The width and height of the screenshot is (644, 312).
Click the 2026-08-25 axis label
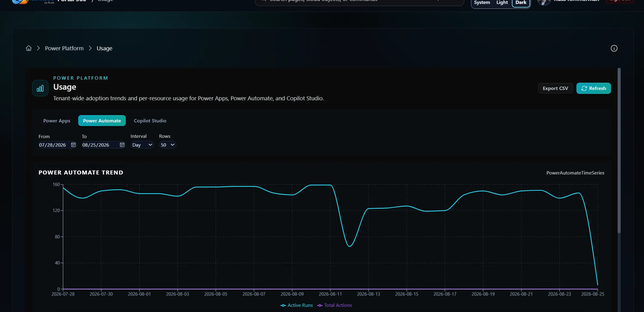593,294
